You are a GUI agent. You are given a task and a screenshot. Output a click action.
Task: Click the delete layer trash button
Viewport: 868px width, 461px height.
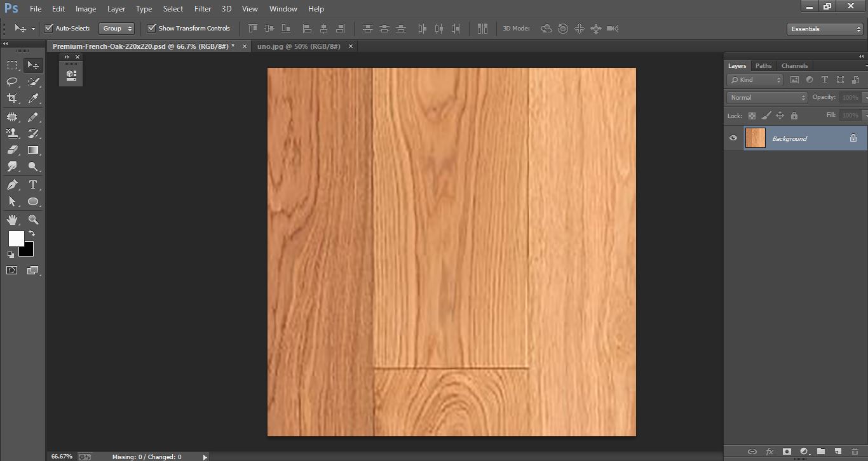pyautogui.click(x=856, y=451)
